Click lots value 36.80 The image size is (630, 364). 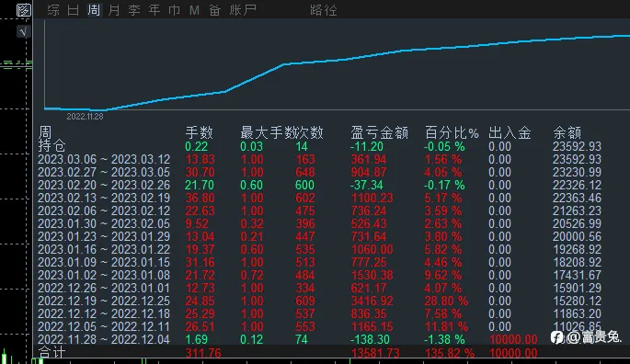(x=200, y=198)
